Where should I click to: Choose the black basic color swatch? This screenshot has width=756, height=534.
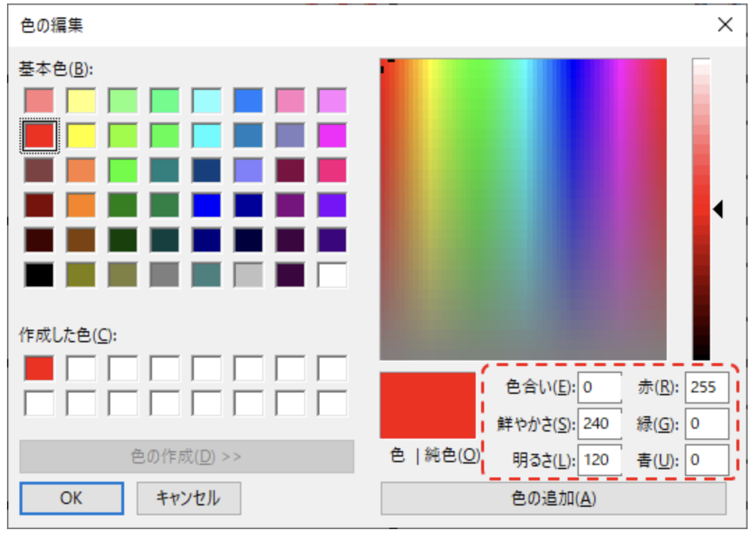[x=39, y=275]
